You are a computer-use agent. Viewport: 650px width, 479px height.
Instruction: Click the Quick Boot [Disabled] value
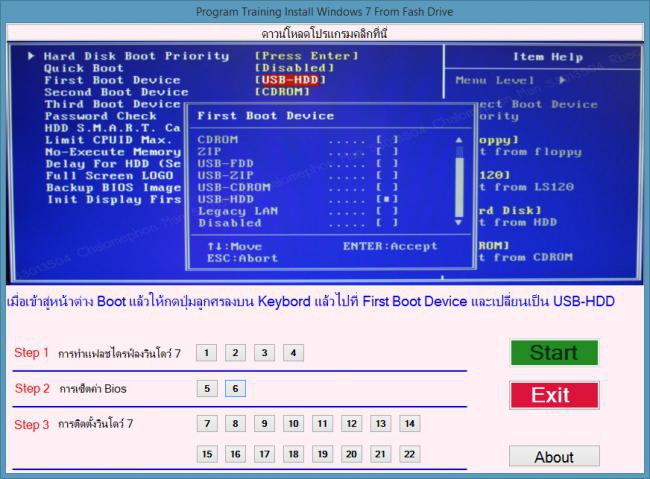[294, 68]
